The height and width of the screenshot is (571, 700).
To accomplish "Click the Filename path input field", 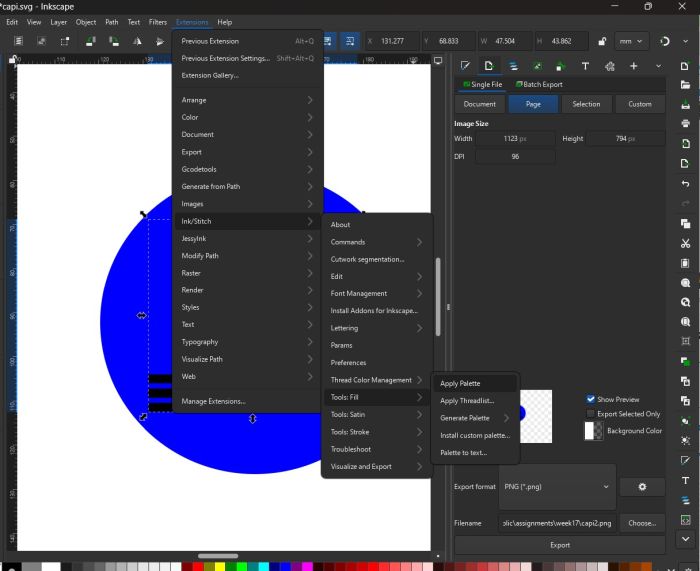I will tap(557, 523).
